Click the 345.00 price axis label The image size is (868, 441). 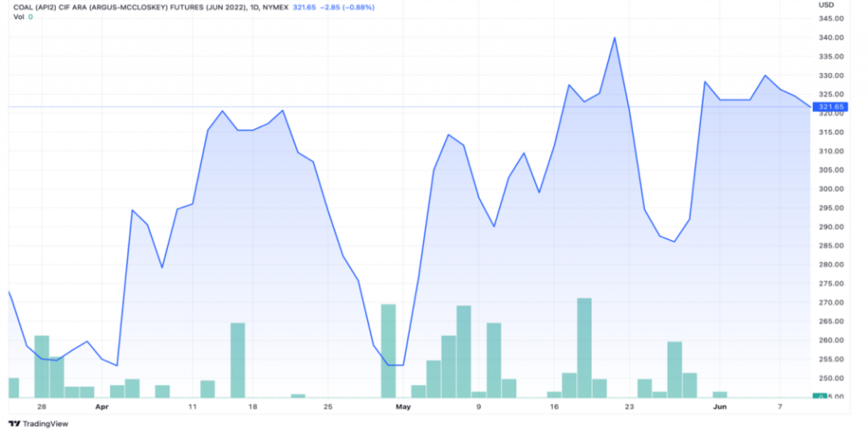tap(831, 19)
